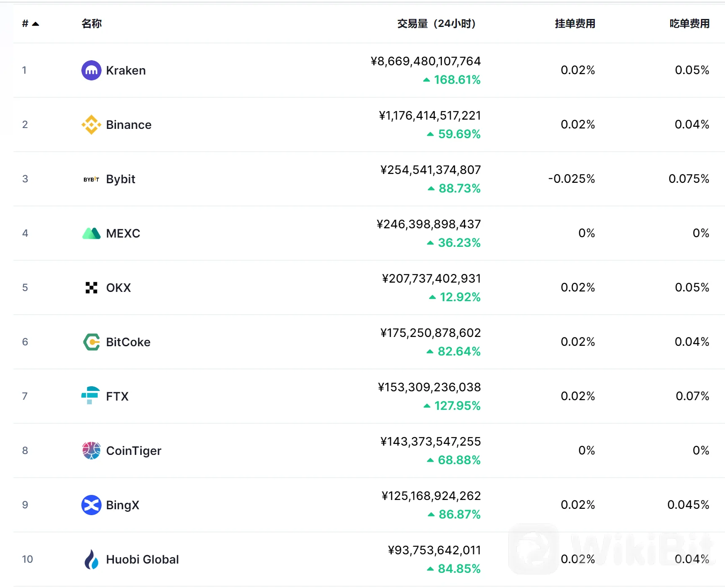Open the FTX exchange link
The height and width of the screenshot is (588, 725).
[x=117, y=396]
